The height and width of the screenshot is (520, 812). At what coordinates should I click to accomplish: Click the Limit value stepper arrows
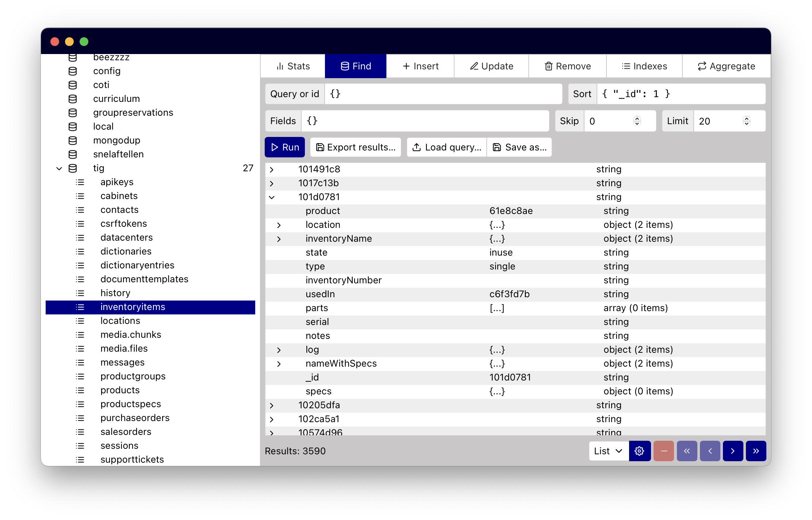(x=747, y=121)
